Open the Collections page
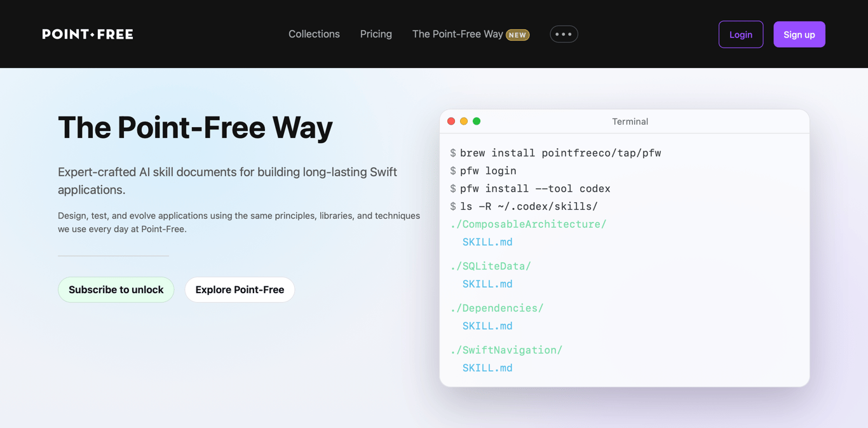The image size is (868, 428). tap(314, 34)
